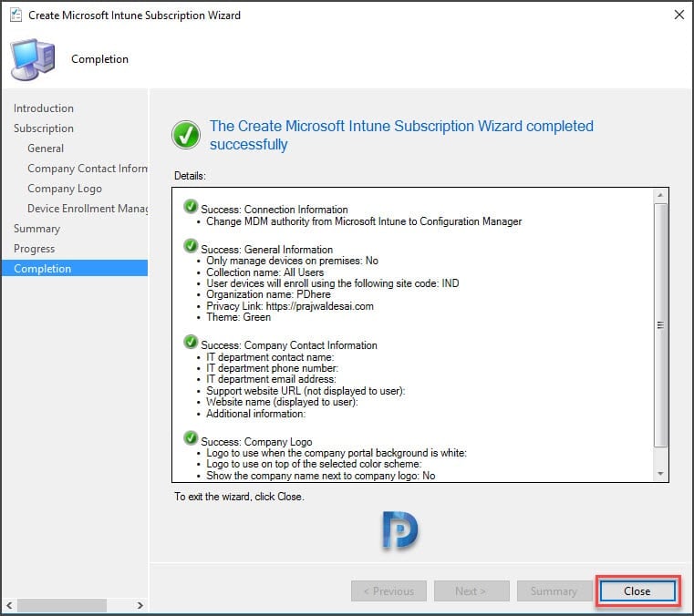Screen dimensions: 694x616
Task: Click green check next to General Information
Action: pyautogui.click(x=191, y=246)
